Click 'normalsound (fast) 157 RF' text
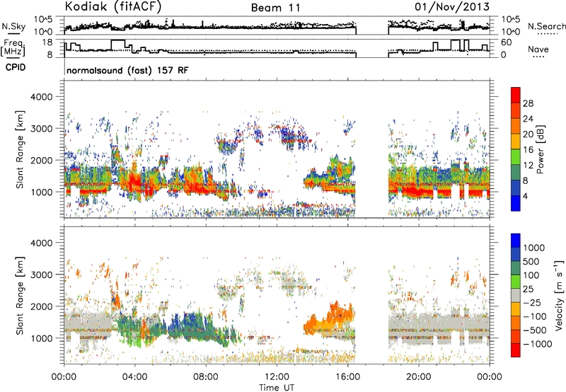The height and width of the screenshot is (392, 566). pos(127,70)
